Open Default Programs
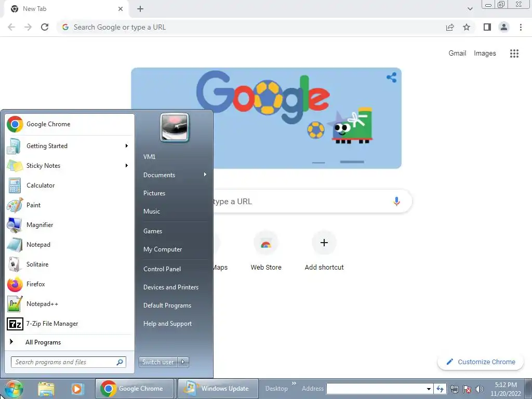Viewport: 532px width, 399px height. click(x=167, y=305)
